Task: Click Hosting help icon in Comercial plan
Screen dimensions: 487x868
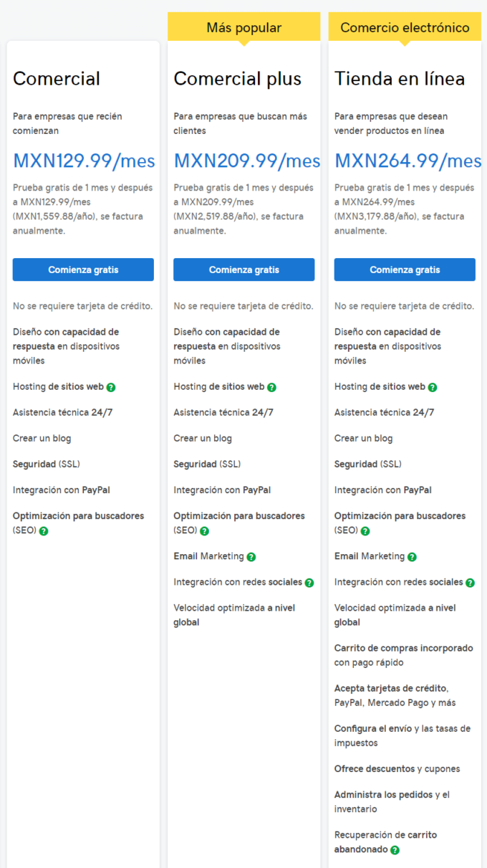Action: (x=111, y=387)
